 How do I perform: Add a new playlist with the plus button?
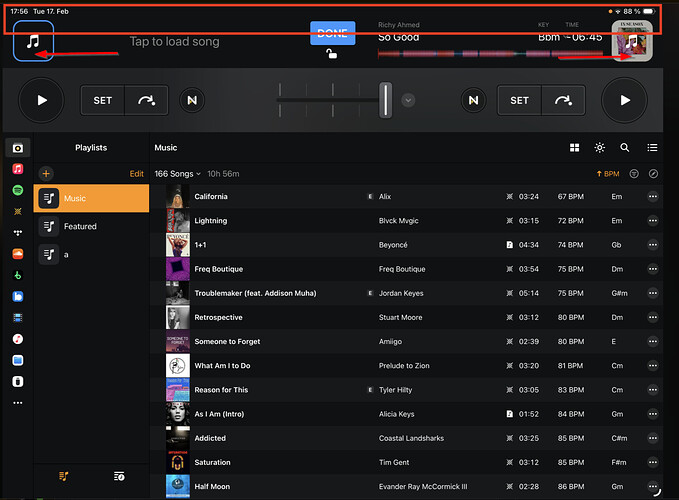click(46, 174)
